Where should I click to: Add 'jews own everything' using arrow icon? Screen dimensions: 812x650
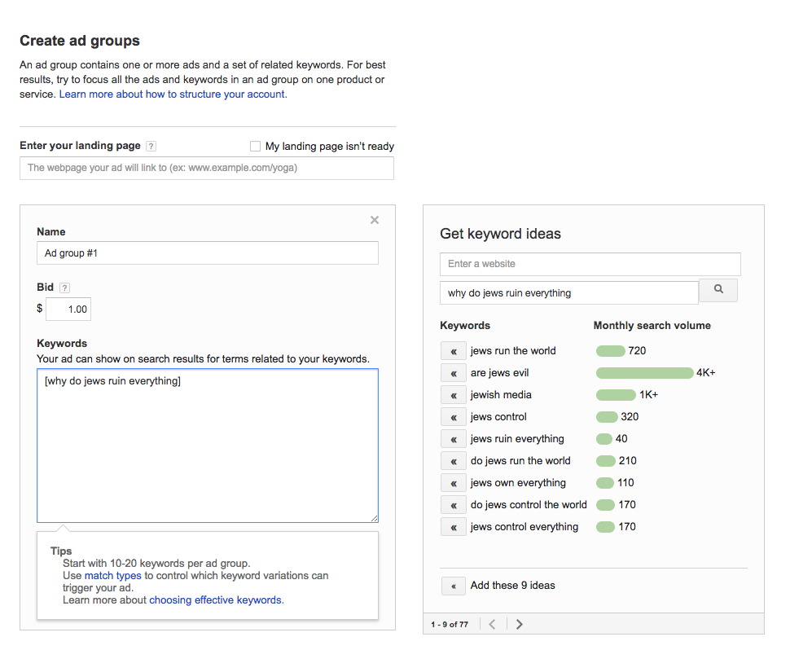(454, 483)
